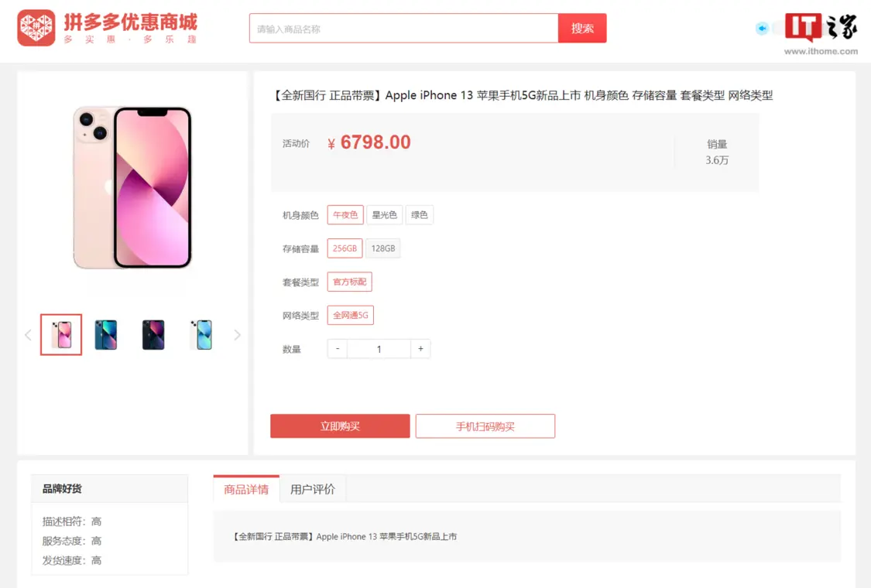Click the Pinduoduo heart logo icon
This screenshot has width=871, height=588.
[36, 28]
